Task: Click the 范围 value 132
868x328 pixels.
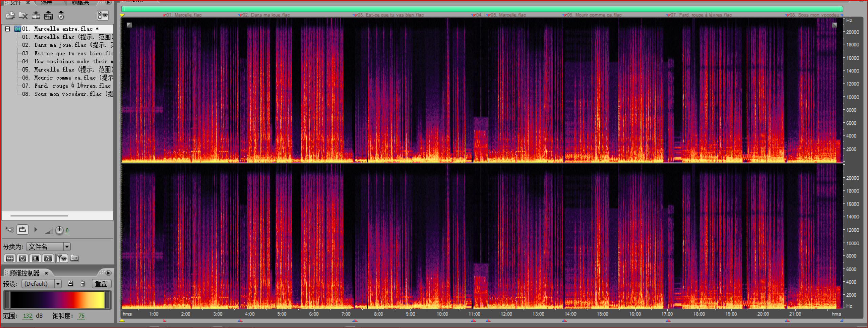Action: coord(27,316)
